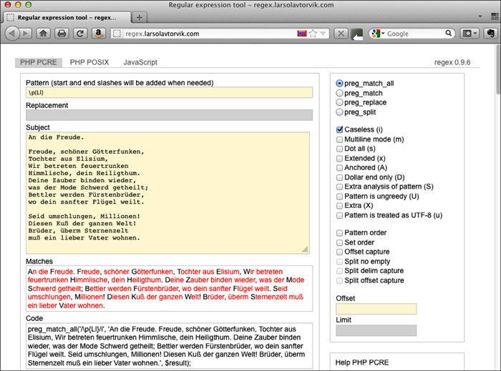Open the home page icon

pos(43,34)
